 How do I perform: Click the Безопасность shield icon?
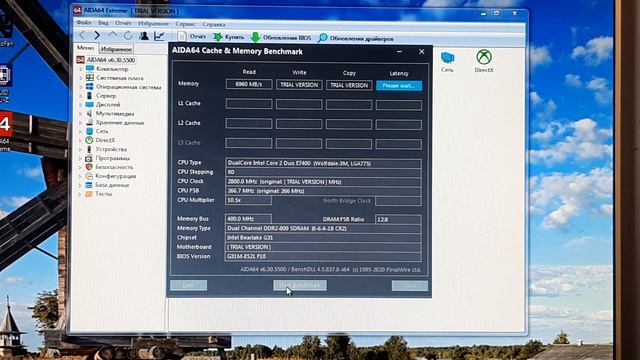click(89, 167)
